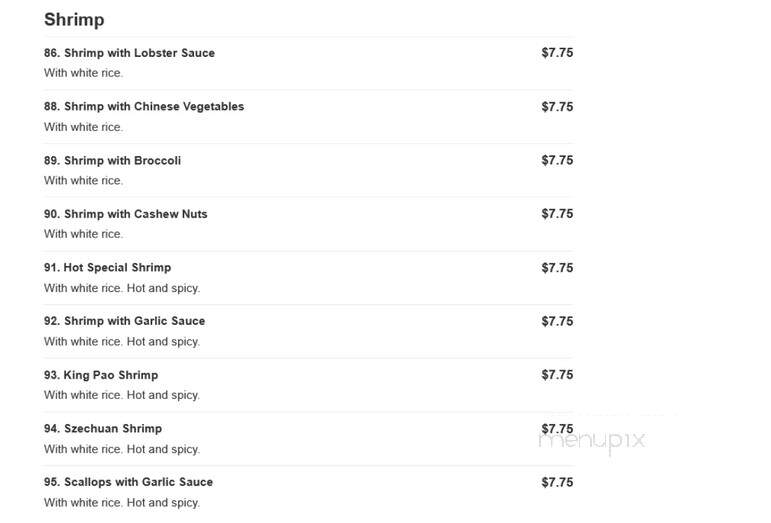Screen dimensions: 771x523
Task: Click 'With white rice' under Cashew Nuts
Action: (x=84, y=234)
